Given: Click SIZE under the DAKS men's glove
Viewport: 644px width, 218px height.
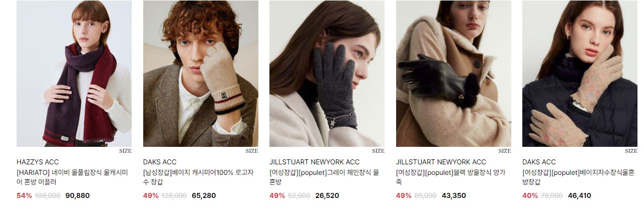Looking at the screenshot, I should coord(252,151).
